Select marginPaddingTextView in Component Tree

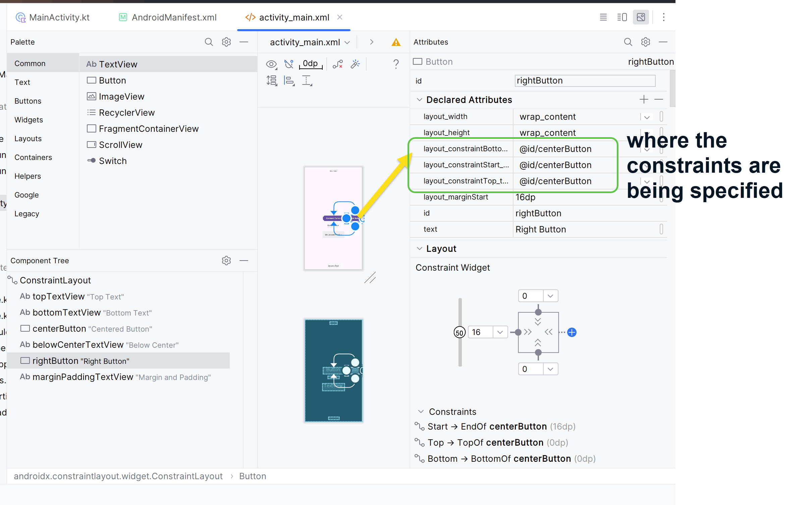(x=118, y=377)
